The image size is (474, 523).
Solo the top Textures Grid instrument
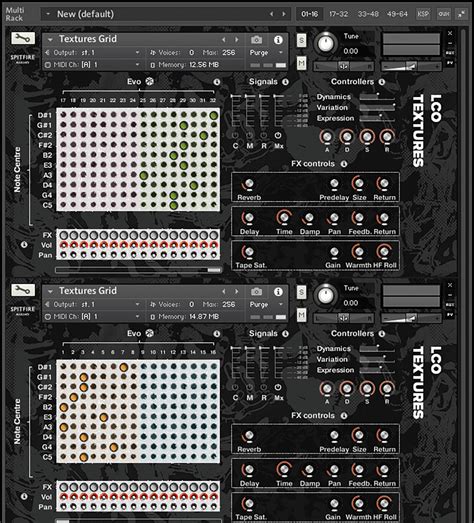301,41
